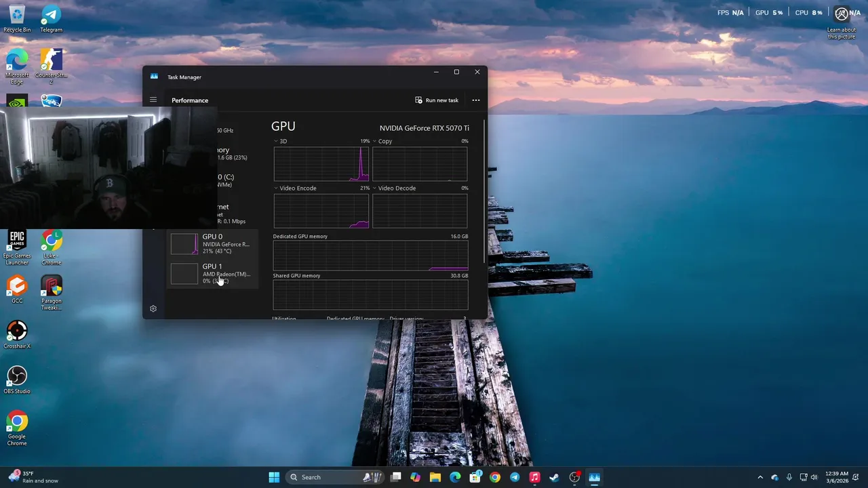The width and height of the screenshot is (868, 488).
Task: Open Counter-Strike 2 desktop shortcut
Action: coord(51,66)
